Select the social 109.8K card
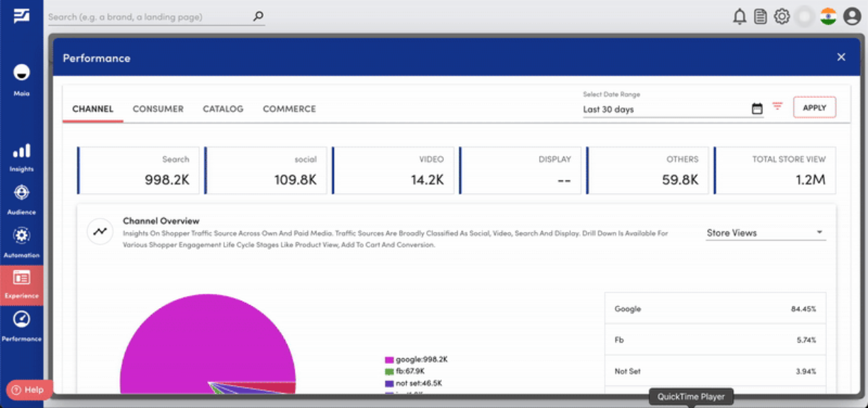 coord(266,170)
